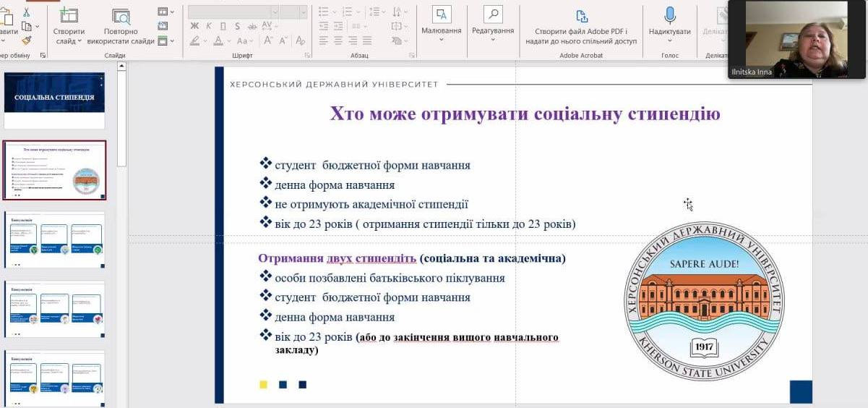The image size is (868, 408).
Task: Click the bulleted list icon
Action: pyautogui.click(x=324, y=12)
